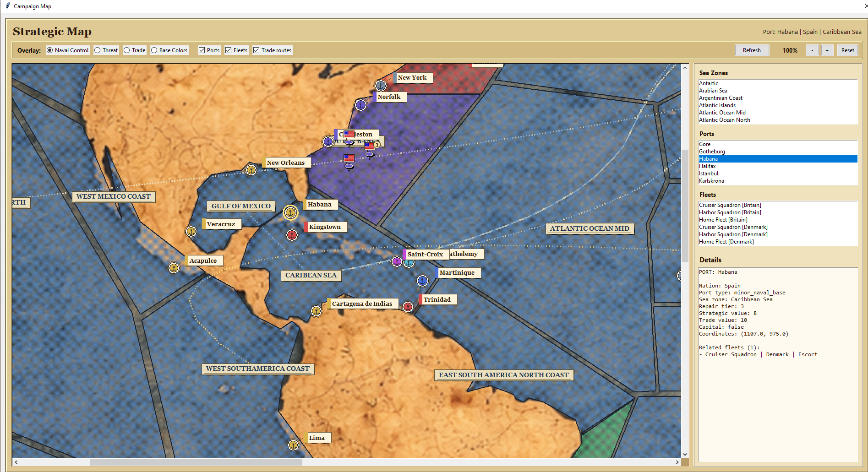The width and height of the screenshot is (868, 472).
Task: Click the Acapulco port anchor marker
Action: [174, 267]
